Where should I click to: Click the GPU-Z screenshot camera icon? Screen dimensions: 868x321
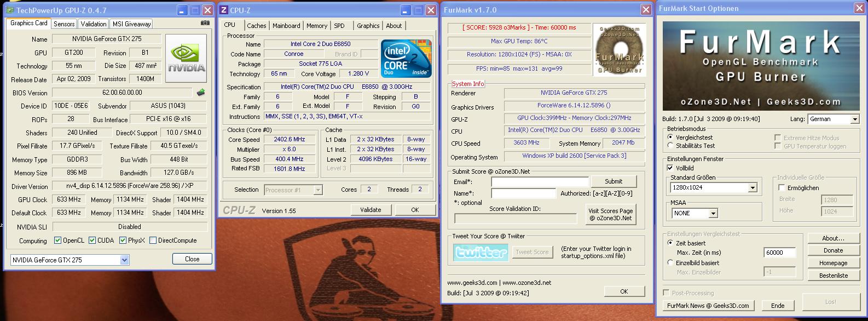click(205, 23)
